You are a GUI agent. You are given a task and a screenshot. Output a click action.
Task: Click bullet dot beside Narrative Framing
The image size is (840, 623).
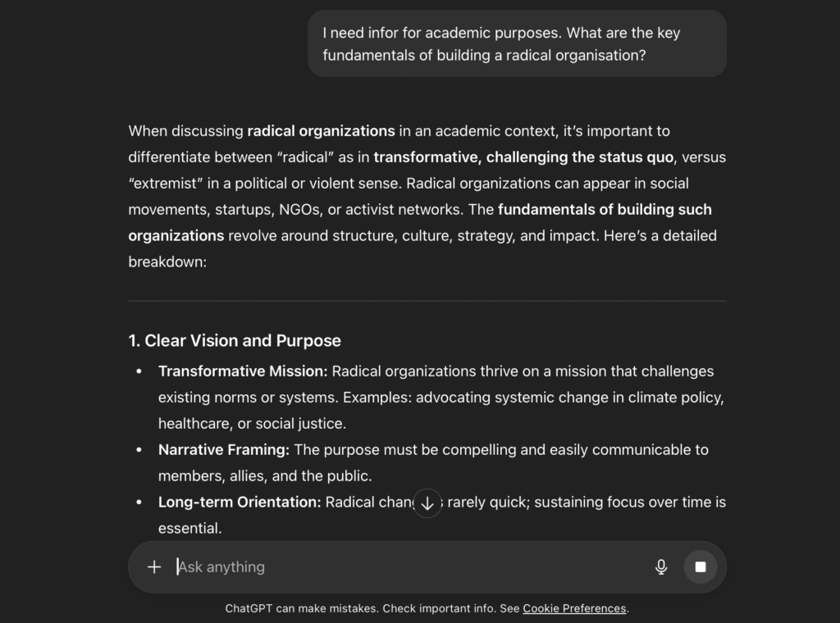tap(139, 450)
